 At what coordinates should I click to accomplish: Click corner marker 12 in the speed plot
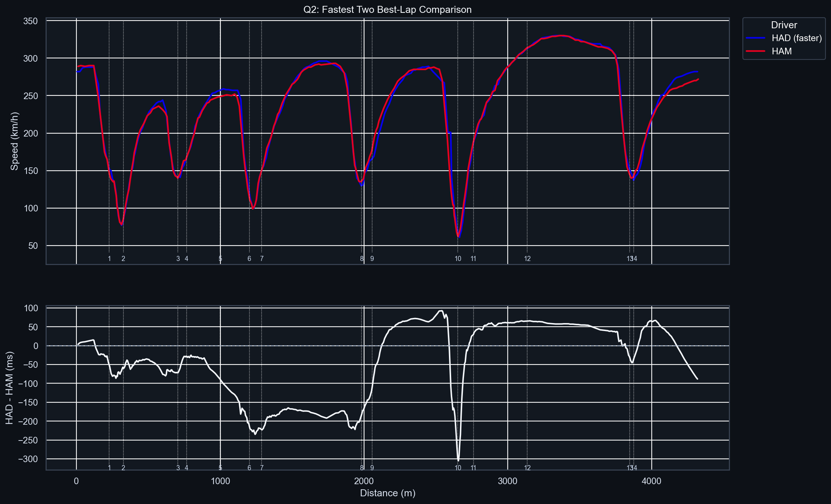click(x=528, y=259)
